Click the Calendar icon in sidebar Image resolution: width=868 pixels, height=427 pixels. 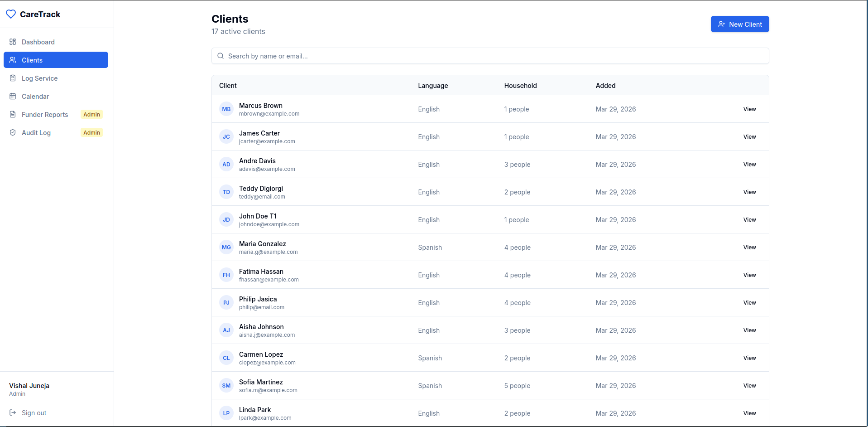(13, 96)
